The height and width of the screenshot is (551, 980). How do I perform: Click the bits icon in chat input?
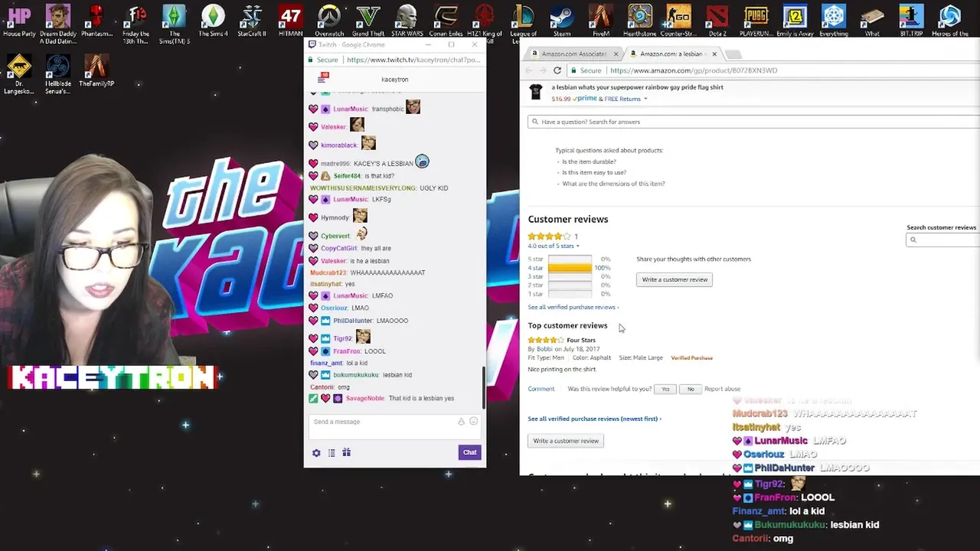461,422
